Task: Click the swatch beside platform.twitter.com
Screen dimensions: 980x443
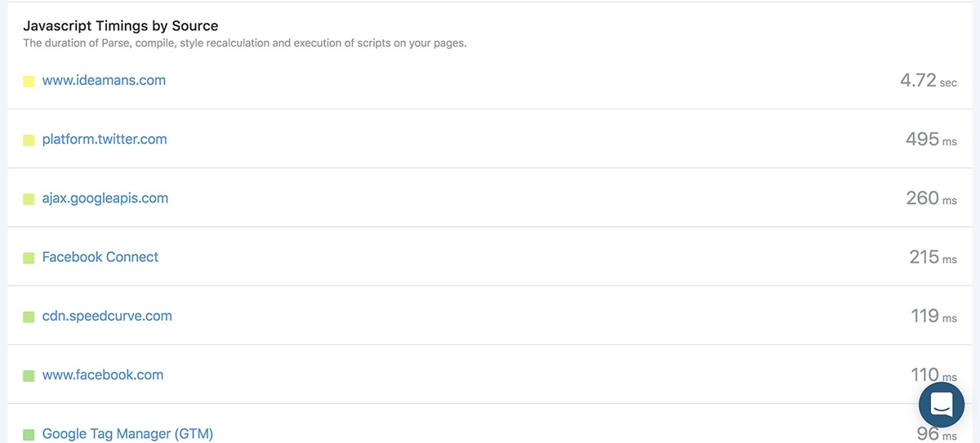Action: click(29, 140)
